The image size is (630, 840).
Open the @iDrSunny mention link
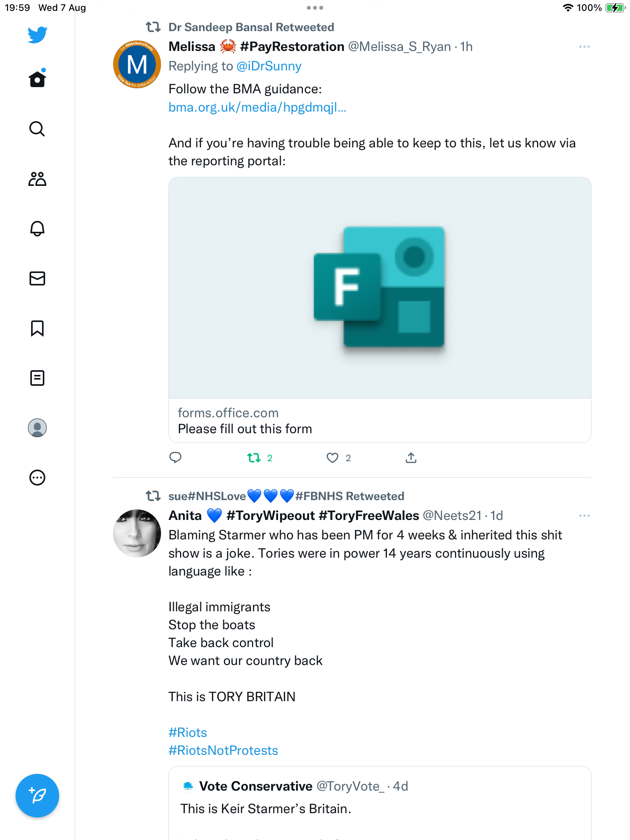coord(269,66)
